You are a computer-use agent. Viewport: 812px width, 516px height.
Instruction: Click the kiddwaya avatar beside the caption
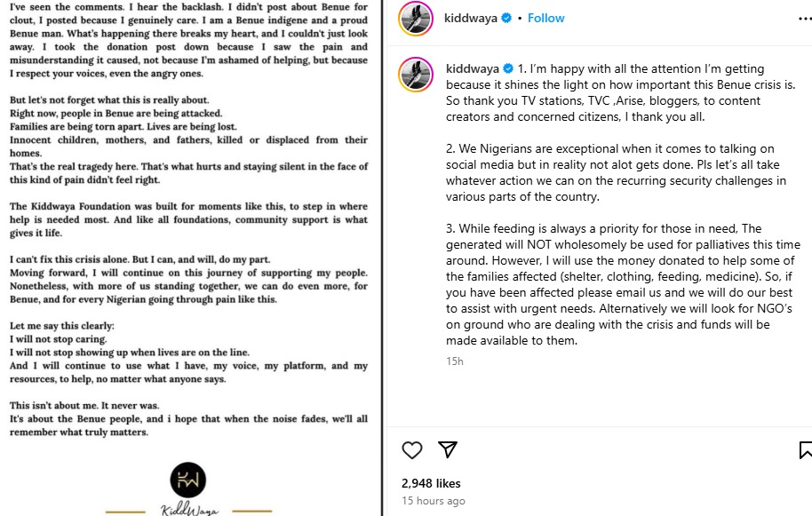[x=416, y=75]
